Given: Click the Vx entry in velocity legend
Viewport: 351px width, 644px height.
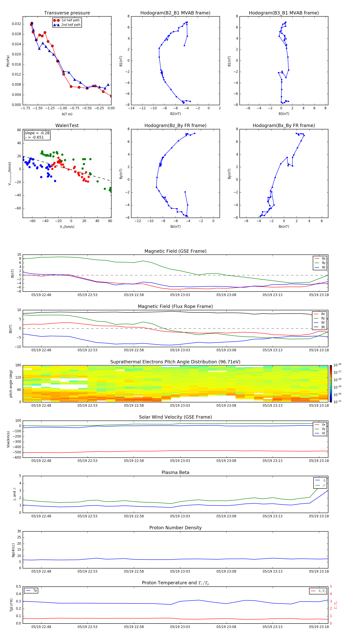Looking at the screenshot, I should coord(320,425).
